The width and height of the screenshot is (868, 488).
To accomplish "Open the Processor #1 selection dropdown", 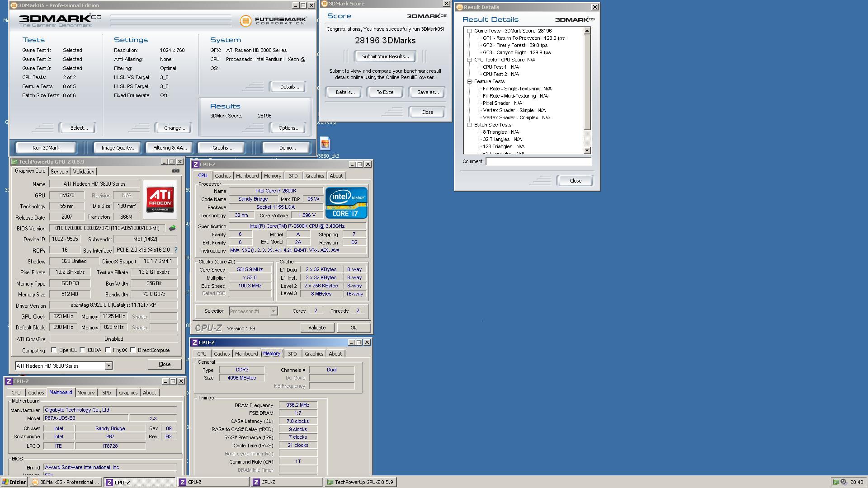I will click(x=273, y=311).
